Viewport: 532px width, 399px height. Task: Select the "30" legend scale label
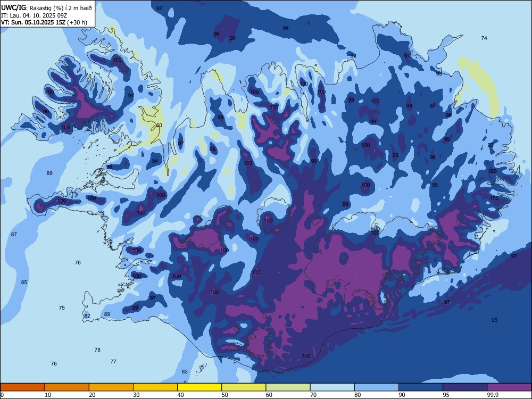pos(136,395)
